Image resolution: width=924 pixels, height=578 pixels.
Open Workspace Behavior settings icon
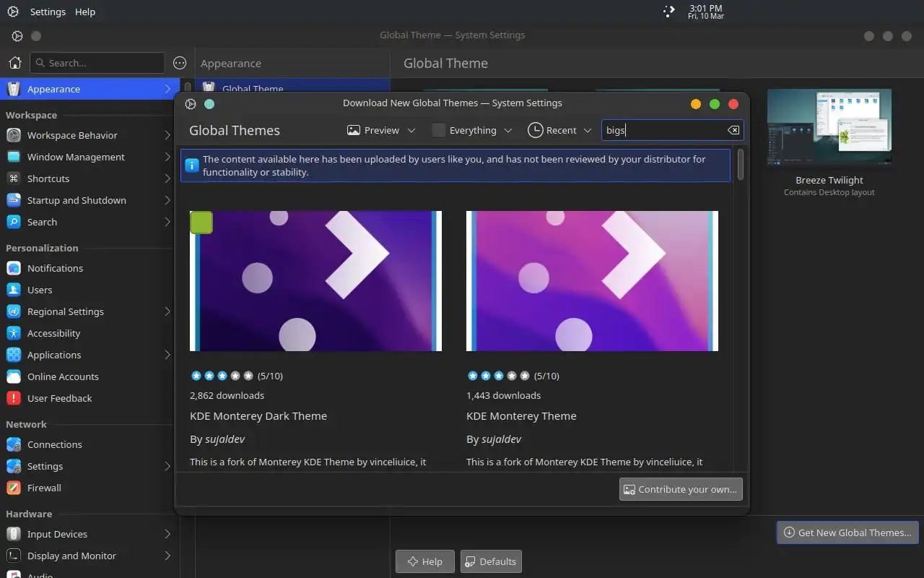pos(14,135)
